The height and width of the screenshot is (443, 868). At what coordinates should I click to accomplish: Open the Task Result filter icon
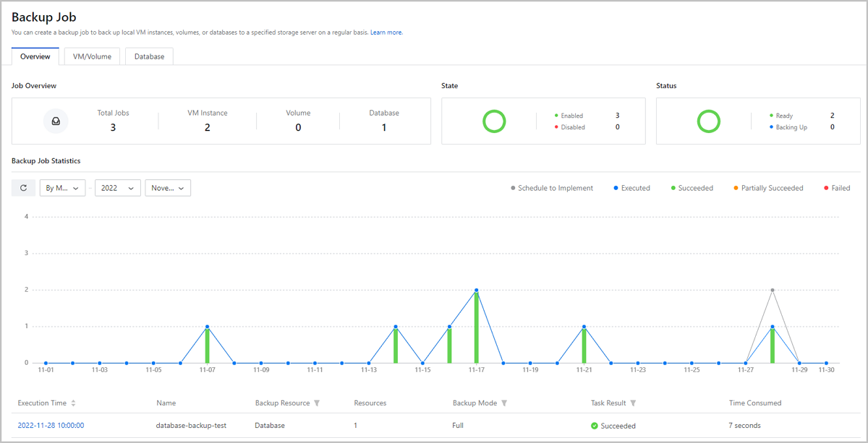pos(633,403)
